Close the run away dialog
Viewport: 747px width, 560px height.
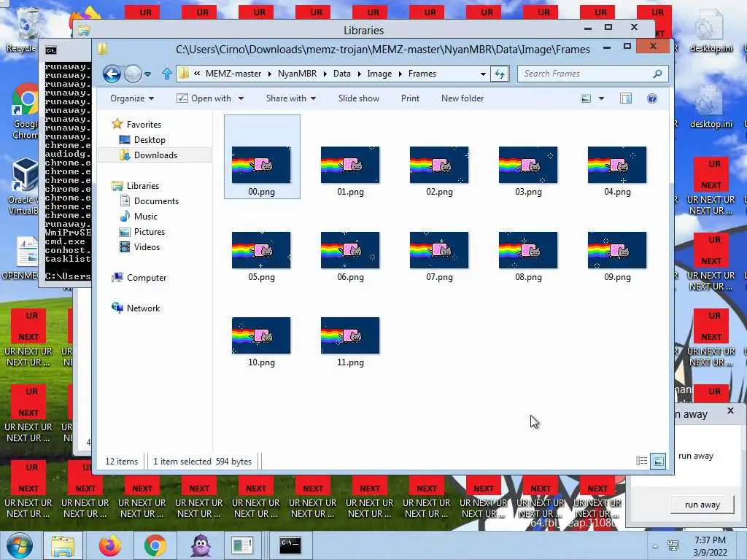pos(730,410)
